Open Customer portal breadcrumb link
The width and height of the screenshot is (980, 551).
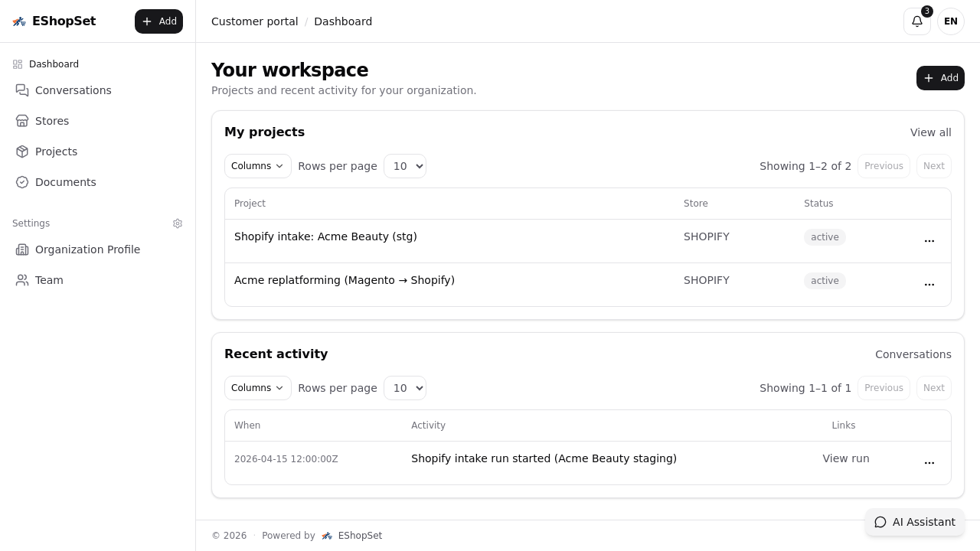click(x=255, y=21)
